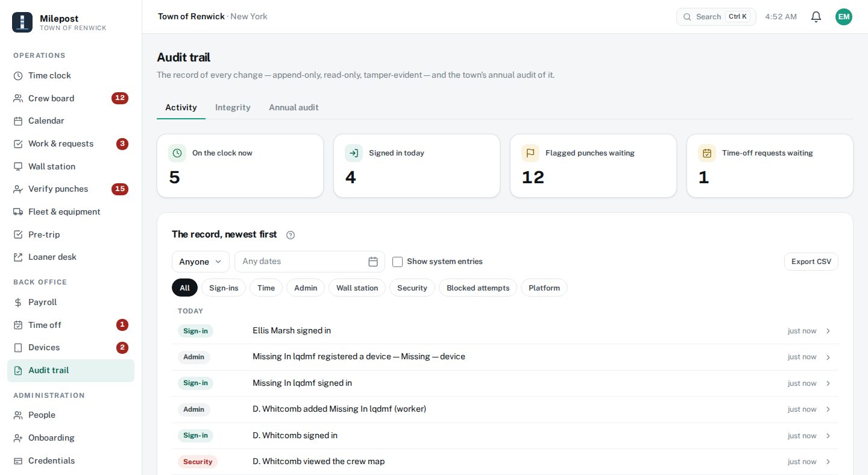Click the Wall station monitor icon
The image size is (868, 475).
coord(18,166)
